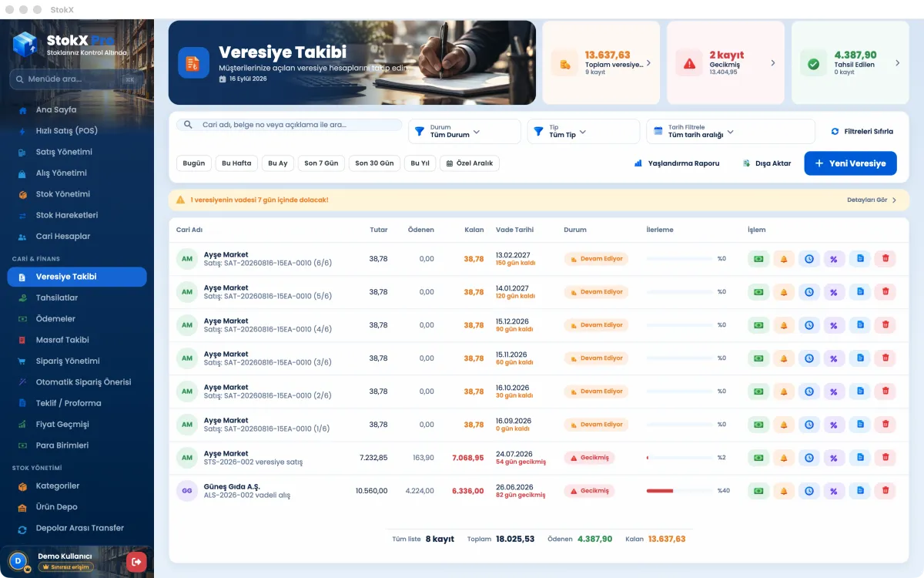Click Detayları Gör on the warning banner
This screenshot has height=578, width=924.
872,200
